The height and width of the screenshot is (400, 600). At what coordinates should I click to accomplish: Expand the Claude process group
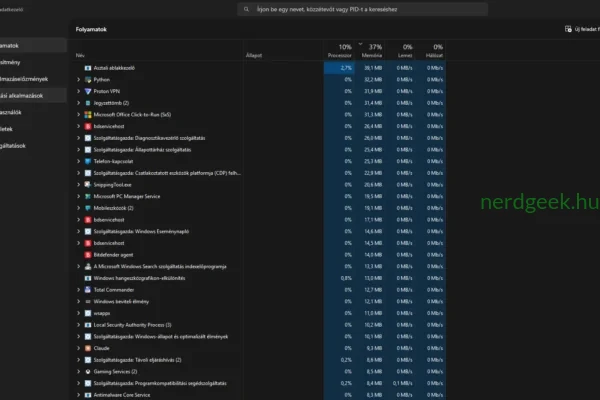coord(78,348)
